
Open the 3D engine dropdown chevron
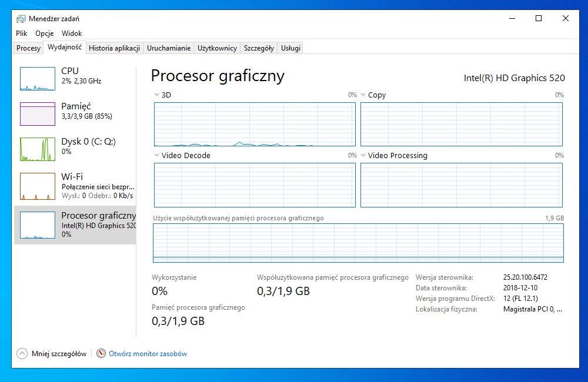pos(156,95)
